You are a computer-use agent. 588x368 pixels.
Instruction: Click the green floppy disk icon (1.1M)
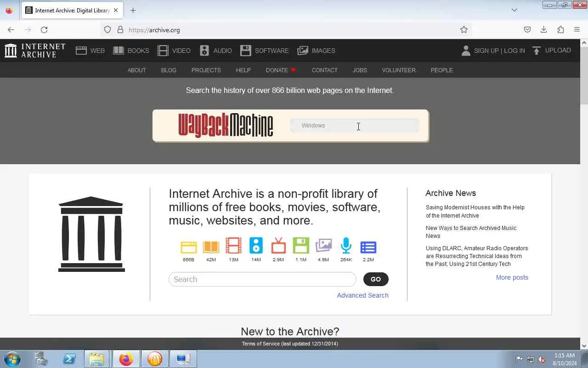pyautogui.click(x=301, y=246)
